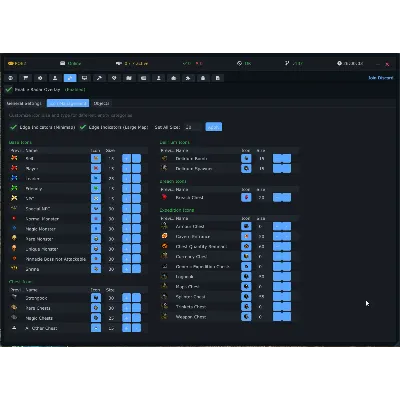Viewport: 400px width, 400px height.
Task: Select the Strongbox row name
Action: click(x=36, y=298)
